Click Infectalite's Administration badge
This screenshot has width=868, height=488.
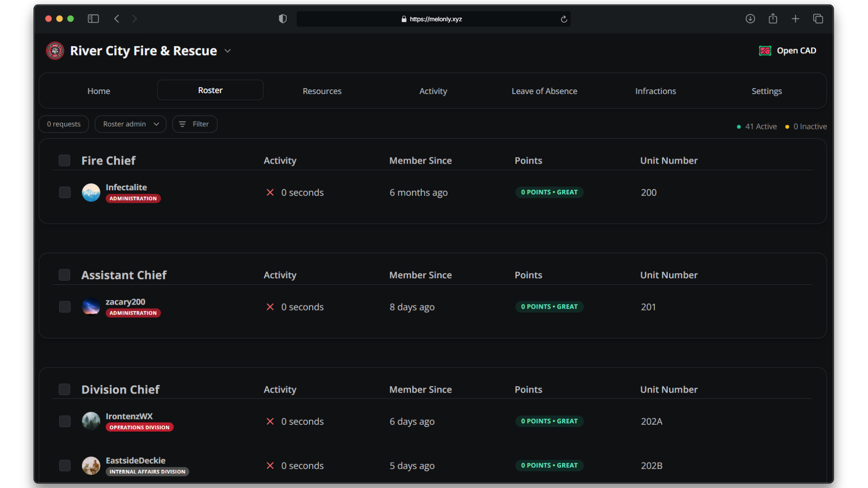tap(133, 198)
